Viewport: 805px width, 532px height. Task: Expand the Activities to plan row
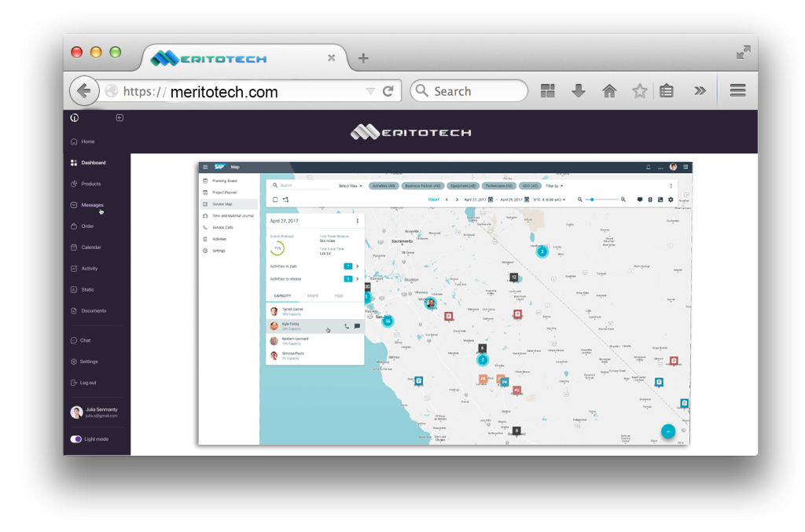pos(314,266)
